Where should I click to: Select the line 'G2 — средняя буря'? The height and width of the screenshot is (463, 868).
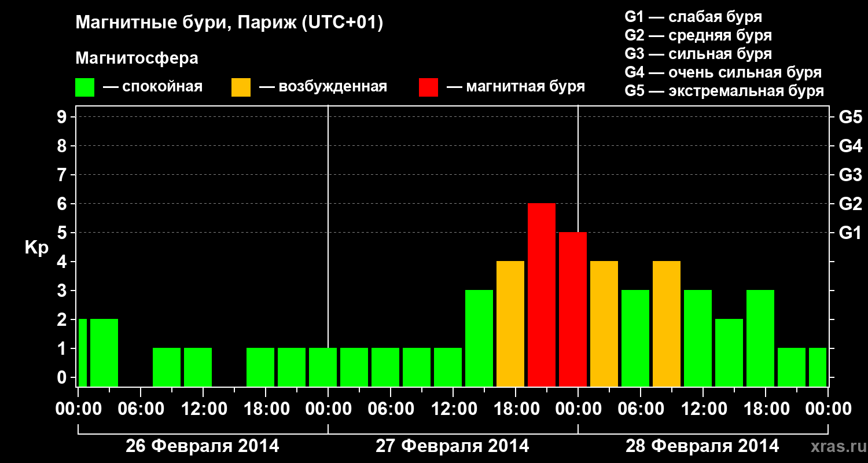tap(698, 35)
